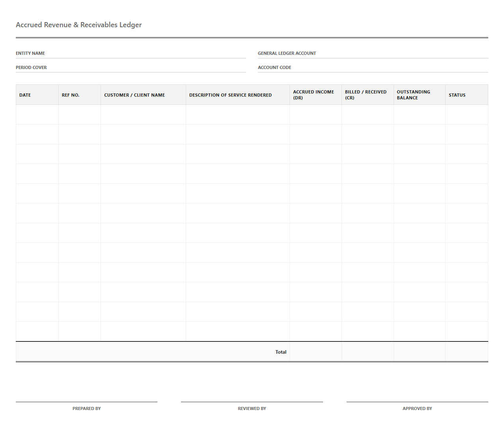Select the OUTSTANDING BALANCE header
The height and width of the screenshot is (427, 504).
[x=420, y=95]
